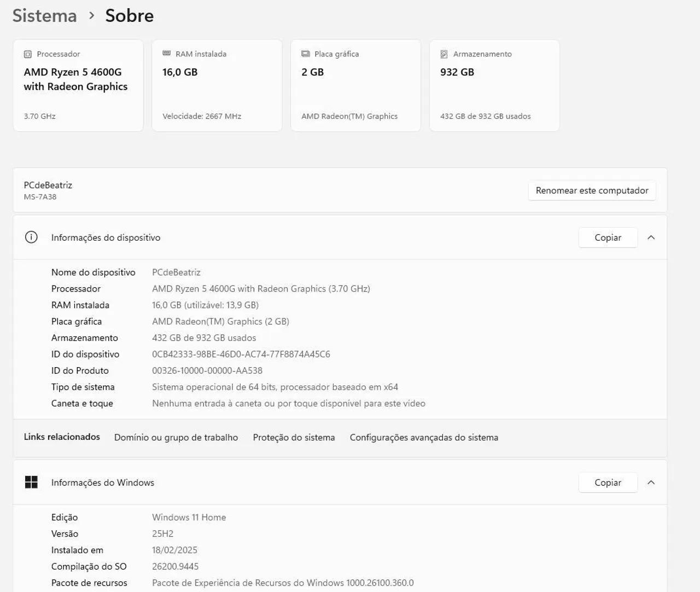
Task: Click the PCdeBeatriz name above MS-7A38
Action: pos(48,185)
